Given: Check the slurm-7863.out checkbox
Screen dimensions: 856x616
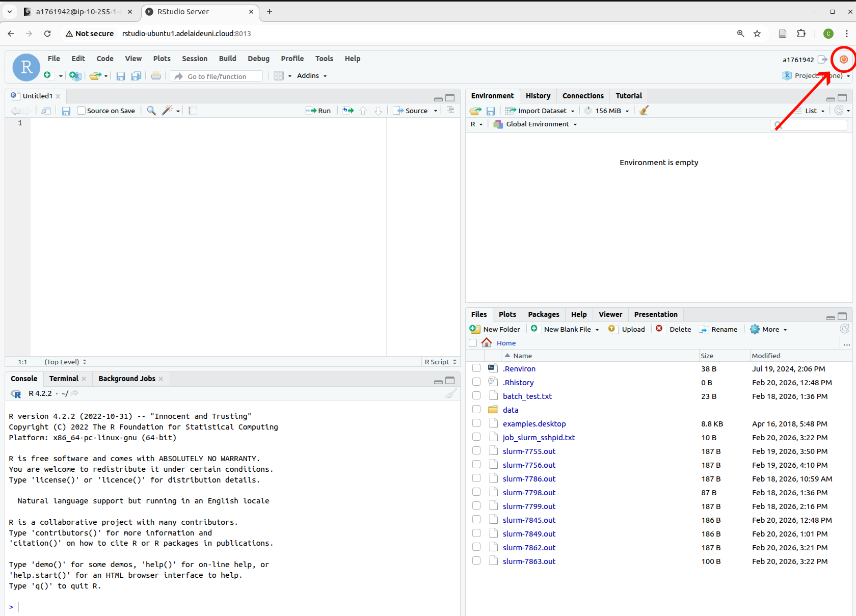Looking at the screenshot, I should point(476,561).
